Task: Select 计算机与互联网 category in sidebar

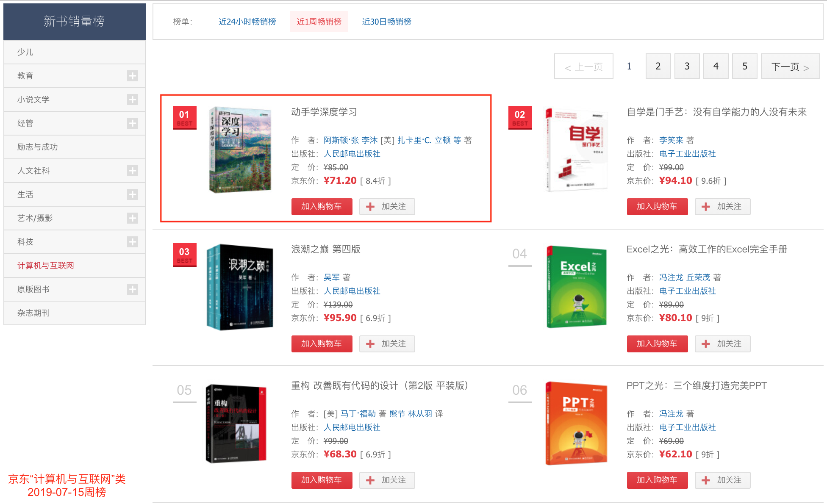Action: click(46, 266)
